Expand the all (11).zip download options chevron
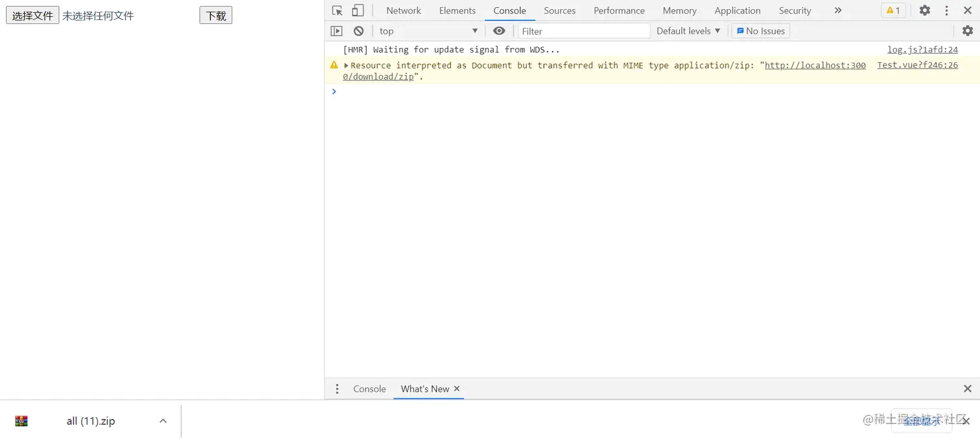980x439 pixels. pos(163,422)
